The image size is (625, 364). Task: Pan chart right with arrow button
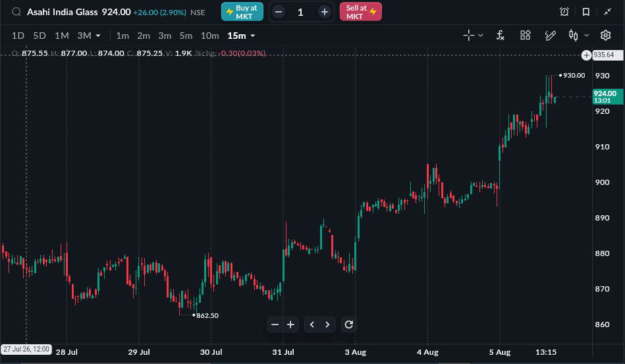tap(327, 325)
